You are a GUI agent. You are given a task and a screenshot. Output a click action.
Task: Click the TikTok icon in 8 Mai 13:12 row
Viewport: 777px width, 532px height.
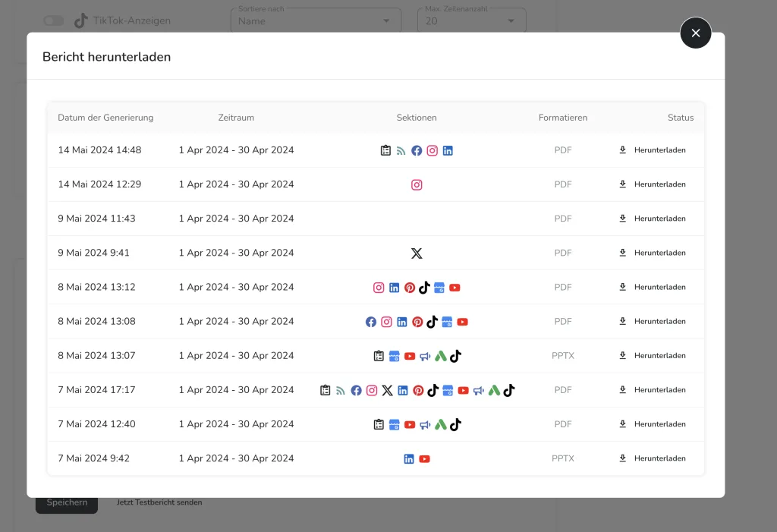424,288
